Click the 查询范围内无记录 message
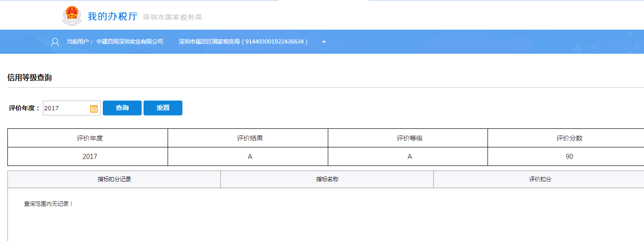This screenshot has height=241, width=644. pyautogui.click(x=49, y=204)
